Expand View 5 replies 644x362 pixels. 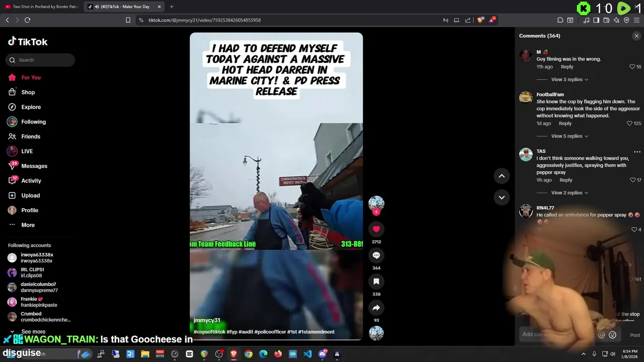570,136
